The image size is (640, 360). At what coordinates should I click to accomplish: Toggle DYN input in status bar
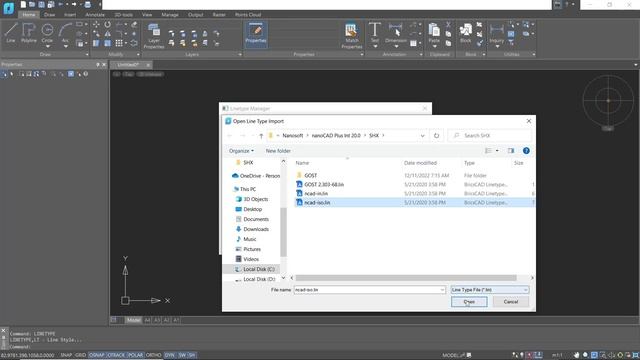coord(169,355)
